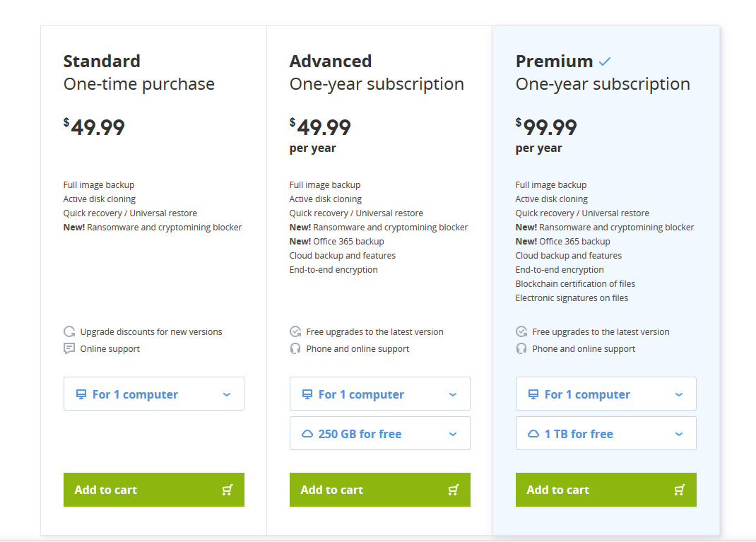Click the cloud icon beside 250 GB for free
Screen dimensions: 756x542
[307, 434]
